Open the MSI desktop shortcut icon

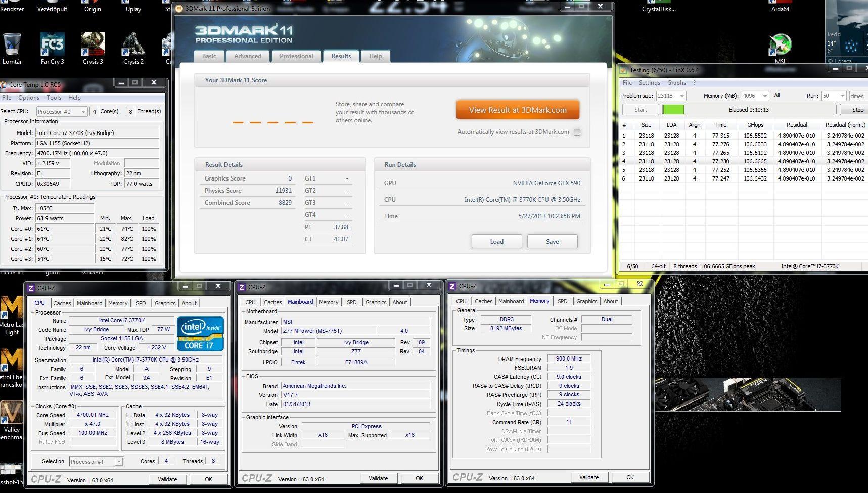(x=780, y=48)
